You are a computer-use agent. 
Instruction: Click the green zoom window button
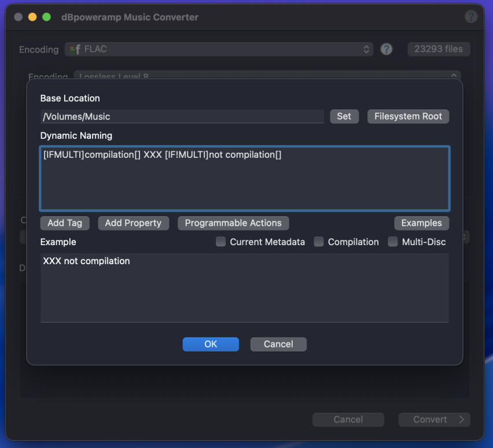[x=46, y=17]
